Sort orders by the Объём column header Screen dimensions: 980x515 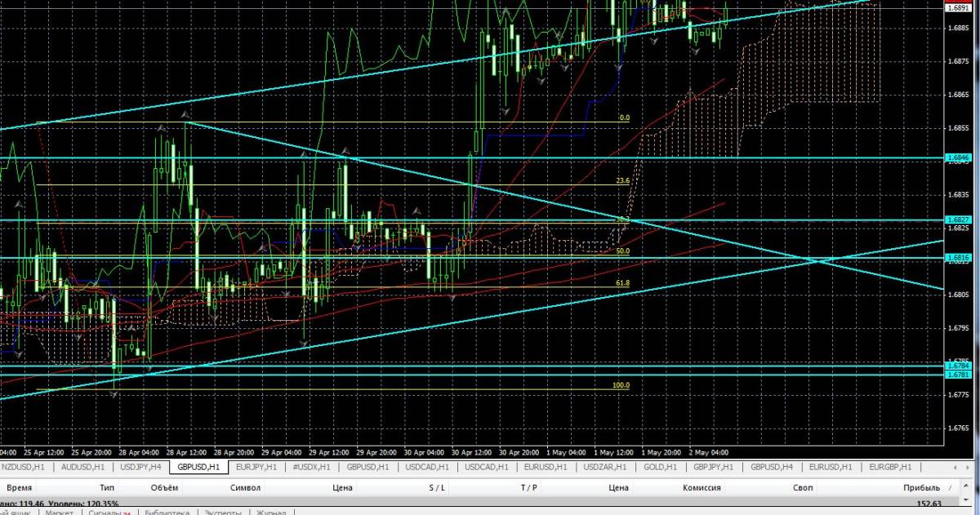coord(164,487)
